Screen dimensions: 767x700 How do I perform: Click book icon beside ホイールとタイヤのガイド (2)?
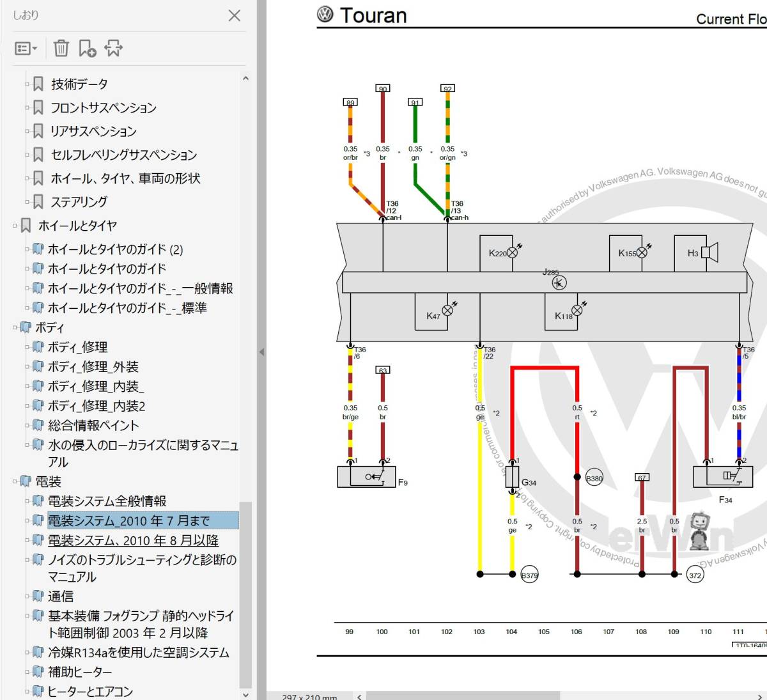pos(38,249)
